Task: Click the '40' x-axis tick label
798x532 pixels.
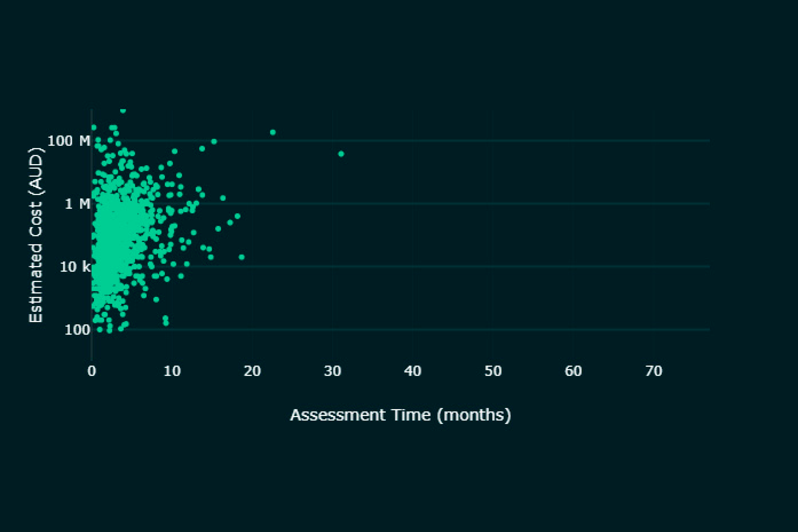Action: pos(413,371)
